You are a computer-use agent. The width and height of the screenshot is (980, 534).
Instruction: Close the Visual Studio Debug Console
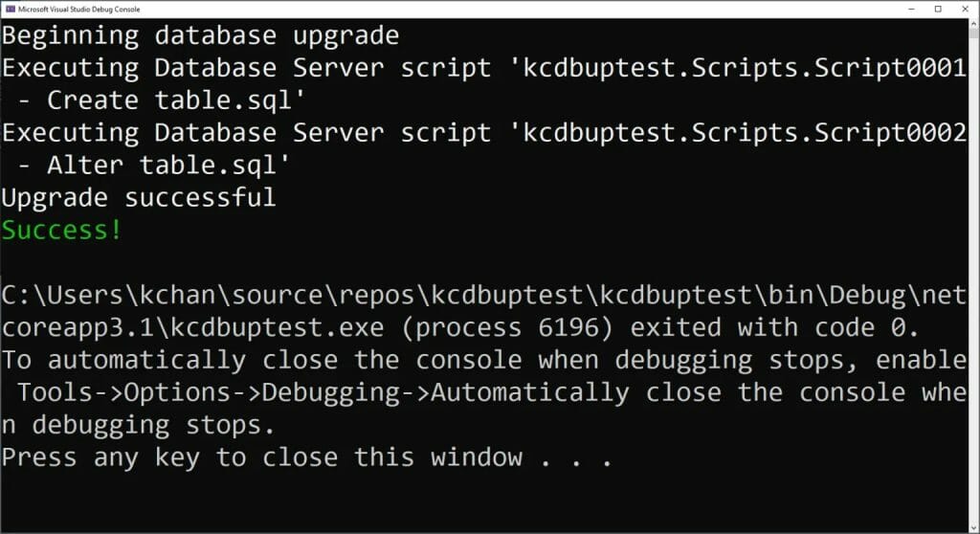pyautogui.click(x=965, y=9)
